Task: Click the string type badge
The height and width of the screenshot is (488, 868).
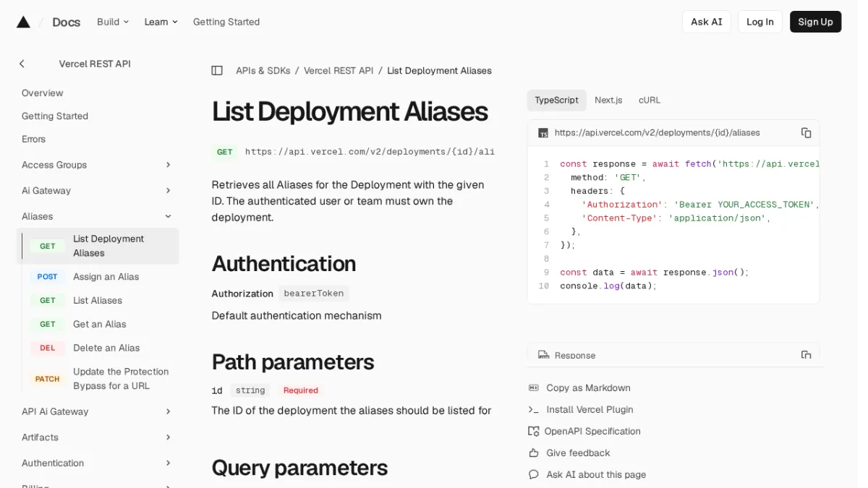Action: [250, 390]
